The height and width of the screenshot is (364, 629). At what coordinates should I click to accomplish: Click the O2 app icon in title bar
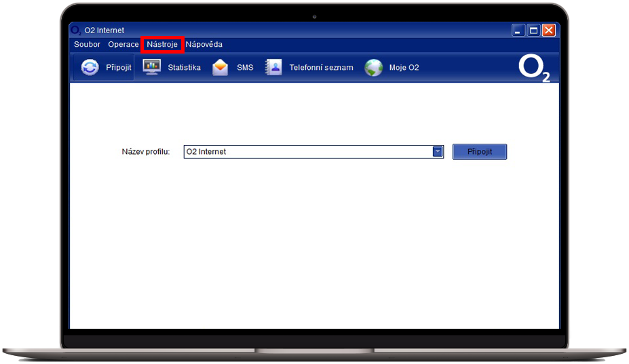click(x=76, y=31)
